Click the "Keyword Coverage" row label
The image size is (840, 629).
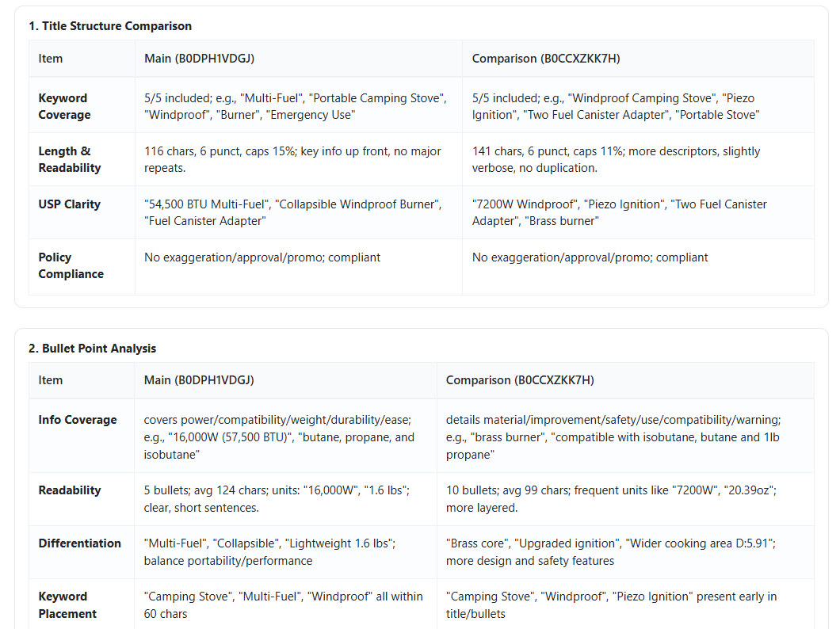(x=64, y=106)
